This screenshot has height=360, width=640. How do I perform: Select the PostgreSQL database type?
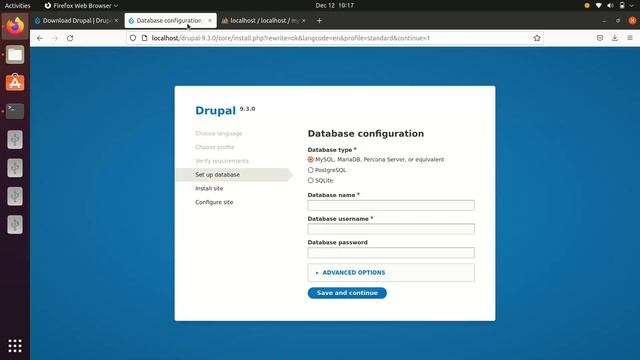click(311, 170)
